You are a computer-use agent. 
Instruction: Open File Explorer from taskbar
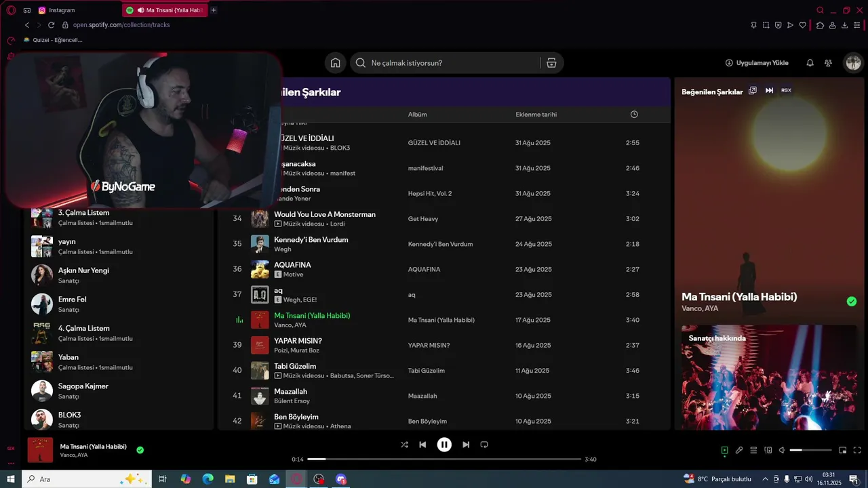230,479
